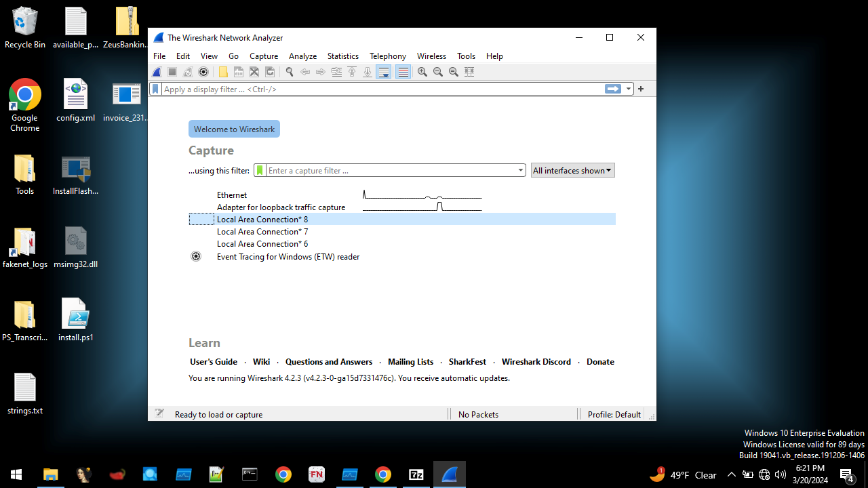Click the Resize columns toolbar icon

coord(469,71)
